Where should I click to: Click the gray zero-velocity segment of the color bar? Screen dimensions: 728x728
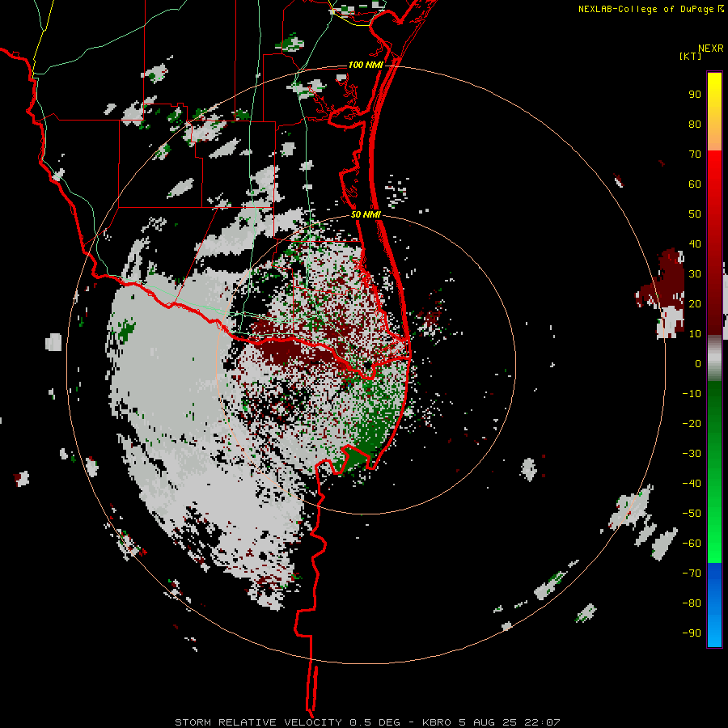tap(714, 358)
